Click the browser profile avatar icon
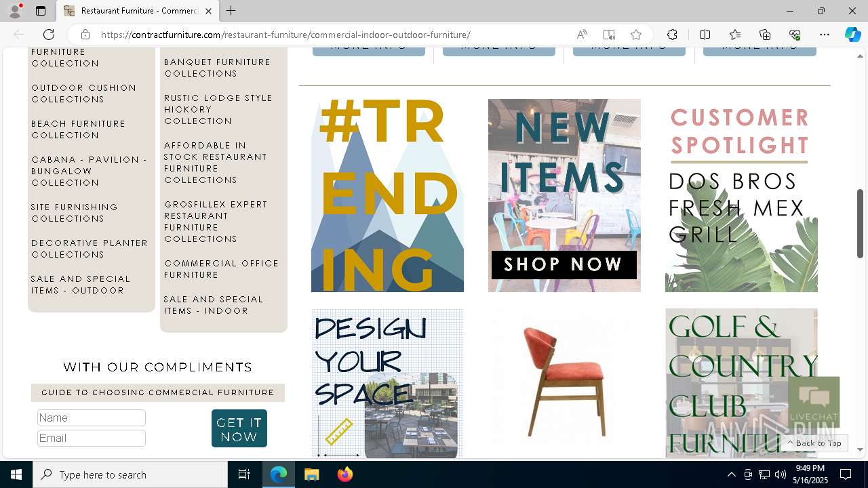 [15, 11]
